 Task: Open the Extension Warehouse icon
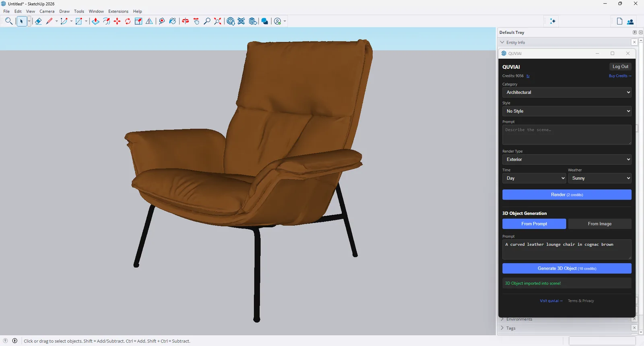pos(242,21)
